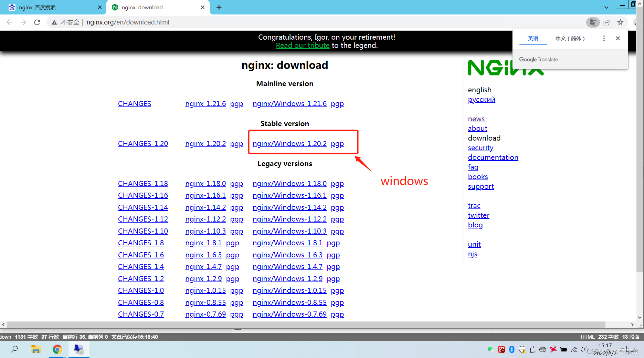644x358 pixels.
Task: Click horizontal scrollbar right arrow
Action: coord(632,325)
